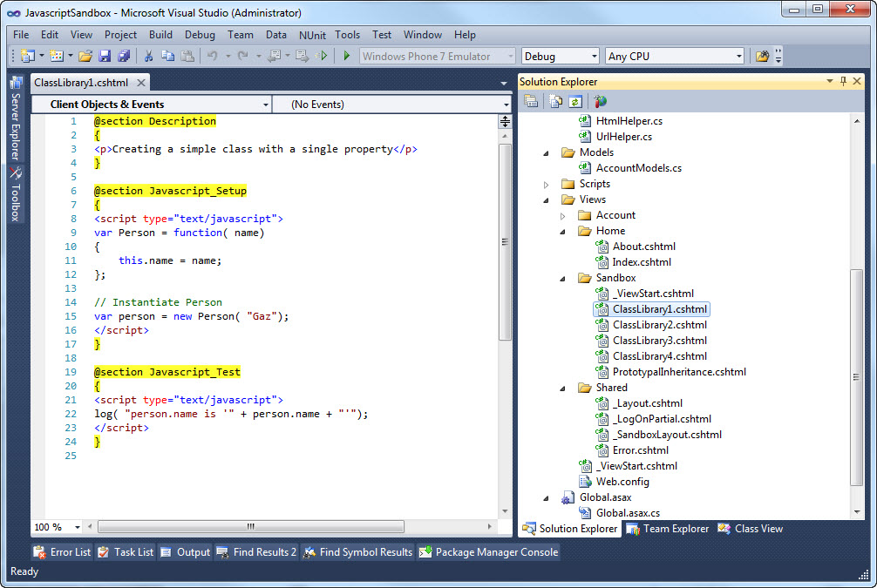Image resolution: width=877 pixels, height=588 pixels.
Task: Click the Redo arrow icon
Action: [x=242, y=56]
